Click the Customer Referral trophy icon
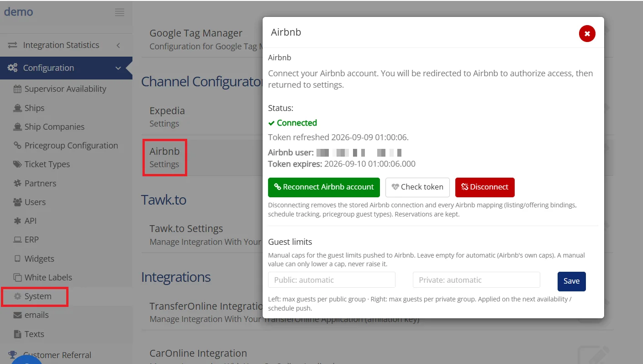Screen dimensions: 643x364 [12, 354]
